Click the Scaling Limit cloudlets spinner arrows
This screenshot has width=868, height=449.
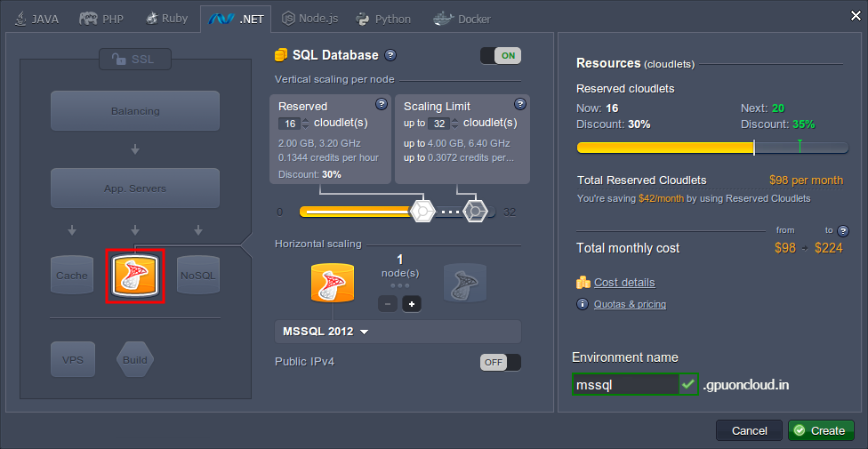coord(455,124)
